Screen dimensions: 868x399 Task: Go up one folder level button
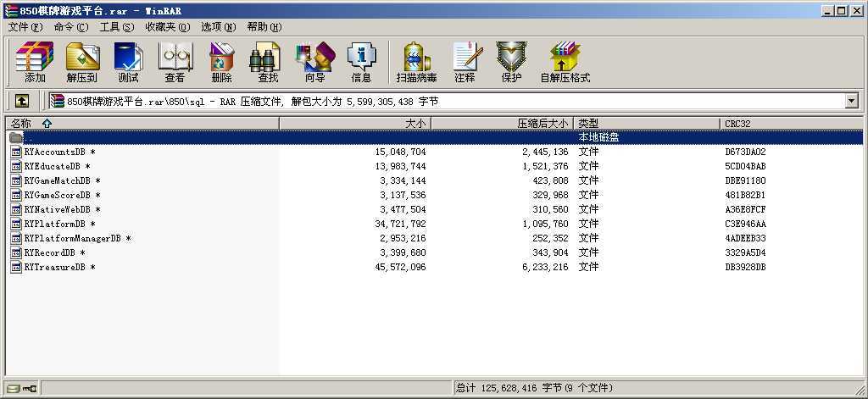(x=22, y=101)
